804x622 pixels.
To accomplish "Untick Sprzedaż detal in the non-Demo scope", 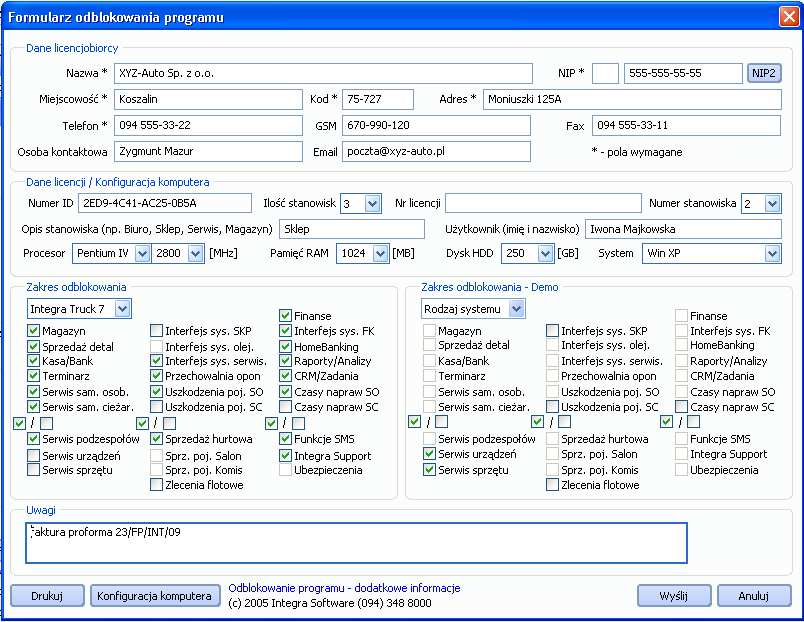I will pos(33,347).
